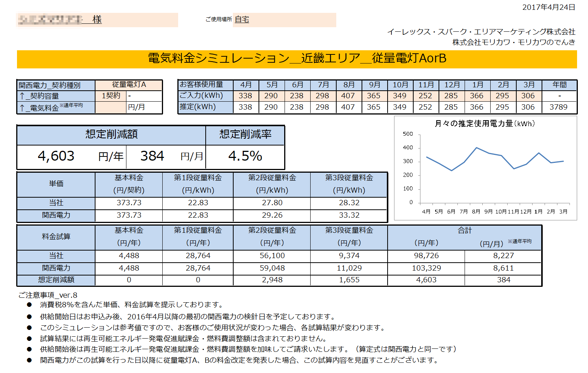The width and height of the screenshot is (588, 373).
Task: Click 関西電力 basic charge 373.73 in 単価 table
Action: coord(129,215)
